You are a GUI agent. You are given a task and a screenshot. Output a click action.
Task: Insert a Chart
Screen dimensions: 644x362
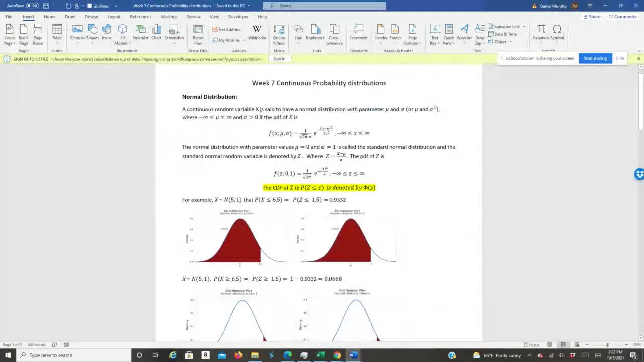point(156,32)
